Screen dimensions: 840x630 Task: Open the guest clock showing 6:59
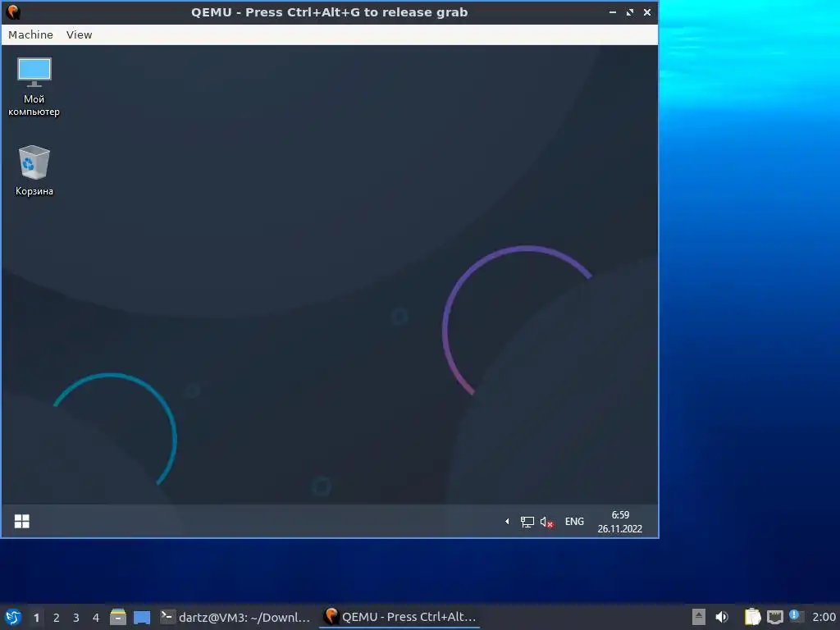point(620,522)
